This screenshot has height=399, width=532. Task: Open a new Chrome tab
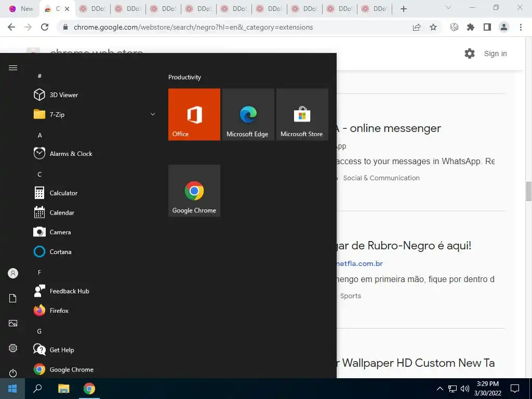(x=403, y=9)
